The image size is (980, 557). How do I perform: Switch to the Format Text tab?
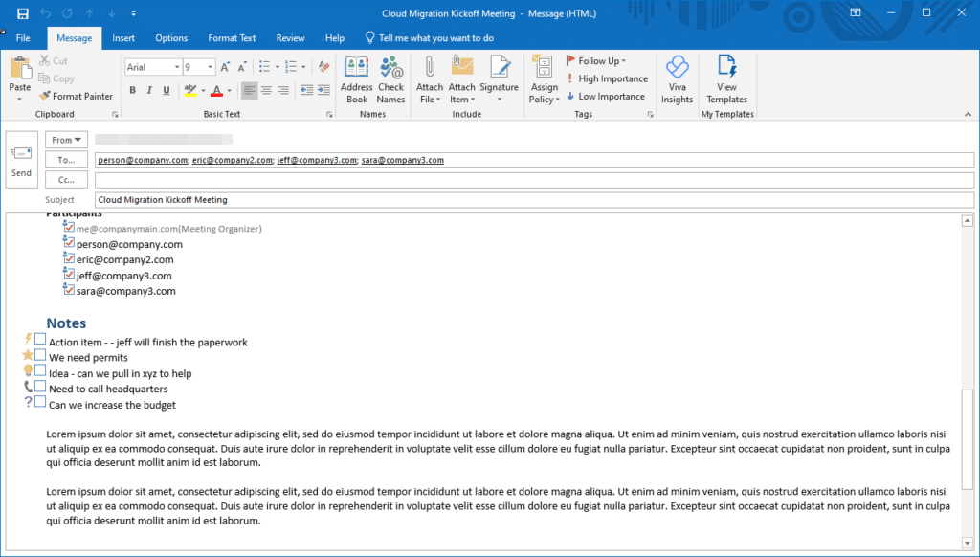232,38
